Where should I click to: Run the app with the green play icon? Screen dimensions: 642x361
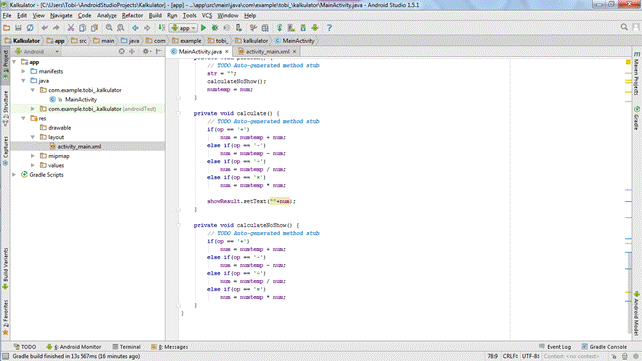tap(203, 28)
